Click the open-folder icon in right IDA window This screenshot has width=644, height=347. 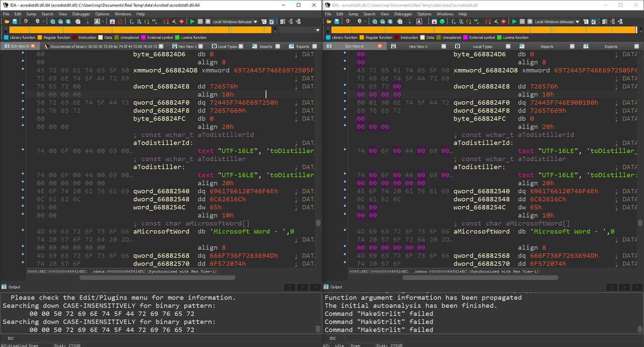[x=329, y=22]
